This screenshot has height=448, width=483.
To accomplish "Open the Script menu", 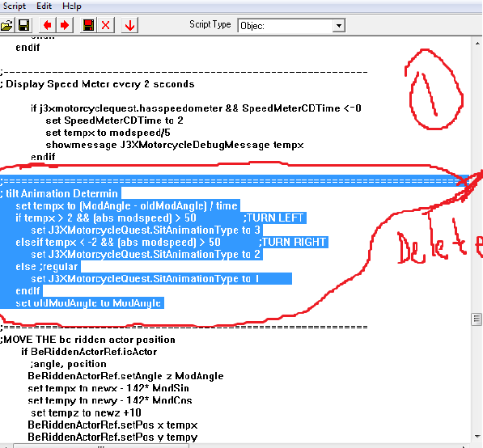I will (x=15, y=6).
